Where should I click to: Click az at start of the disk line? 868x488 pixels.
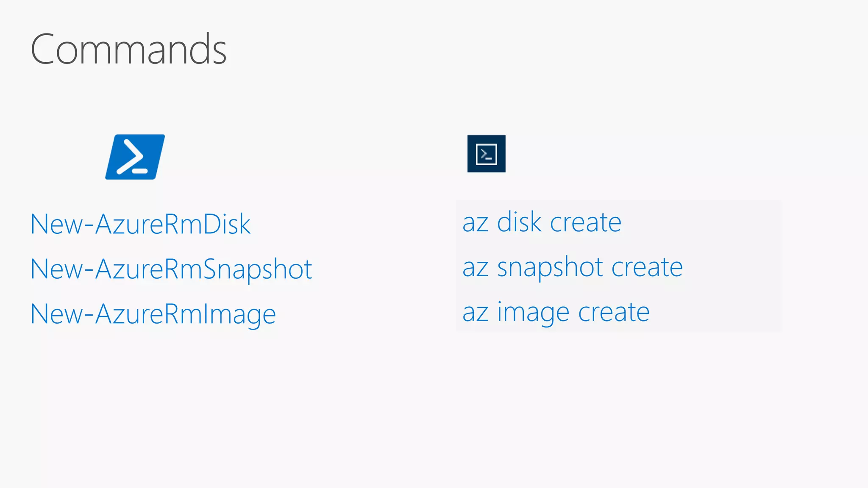[475, 223]
